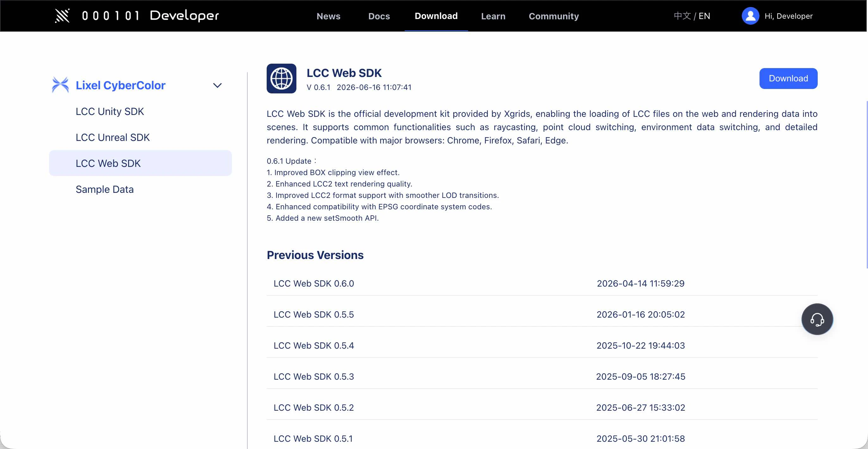Collapse the Lixel CyberColor chevron
868x449 pixels.
(217, 85)
